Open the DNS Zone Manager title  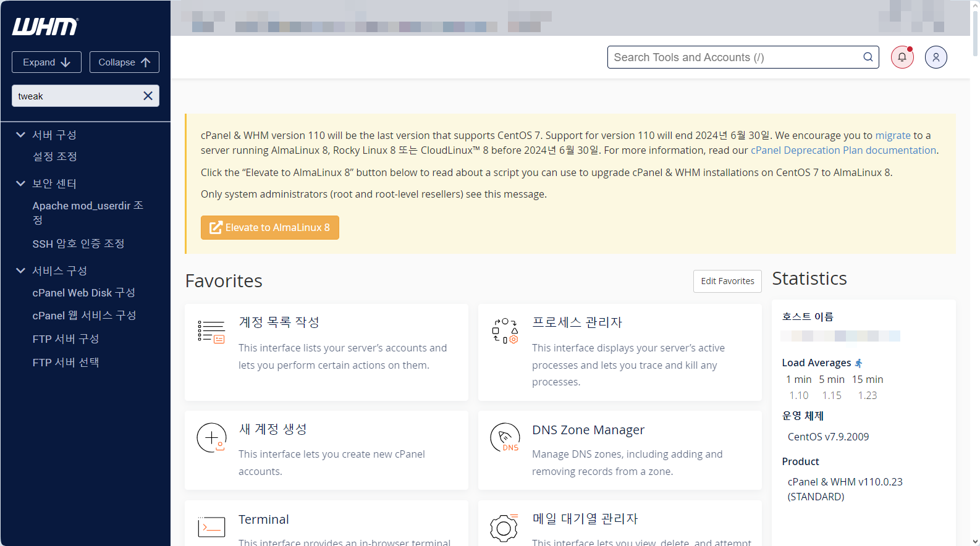point(588,430)
